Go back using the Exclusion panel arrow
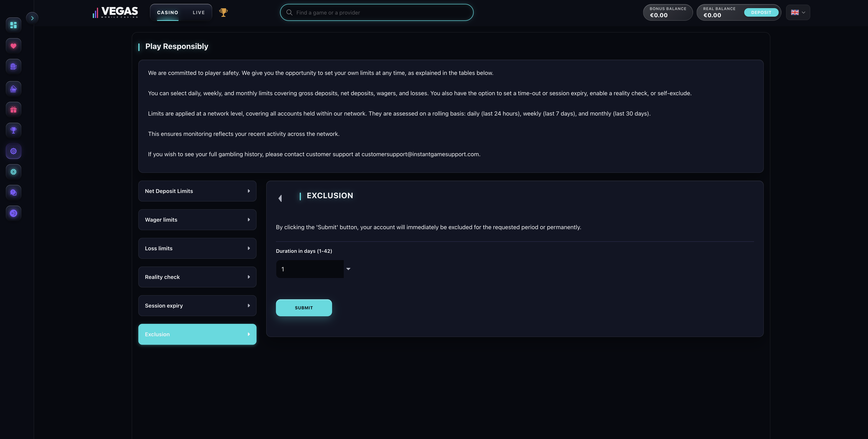 coord(280,198)
